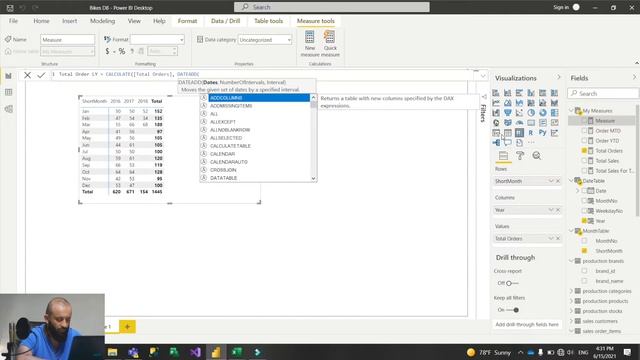The image size is (640, 360).
Task: Collapse the My Measures table
Action: (x=571, y=111)
